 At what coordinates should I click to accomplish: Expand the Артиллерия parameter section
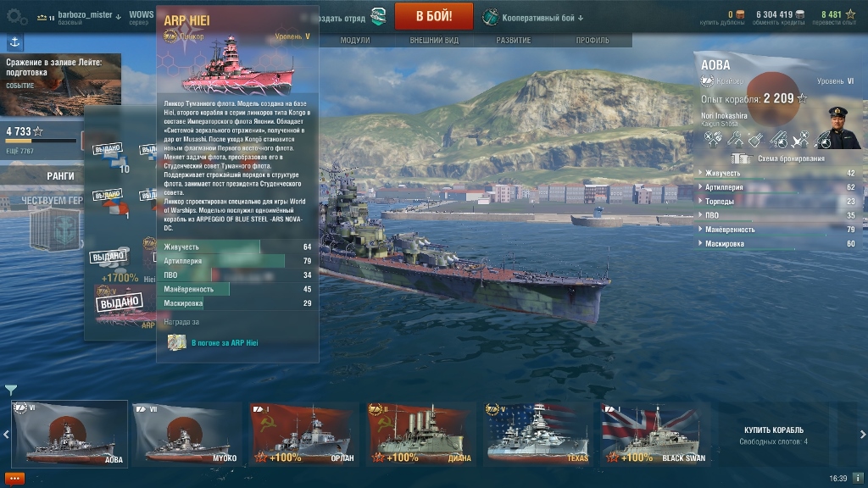(778, 187)
